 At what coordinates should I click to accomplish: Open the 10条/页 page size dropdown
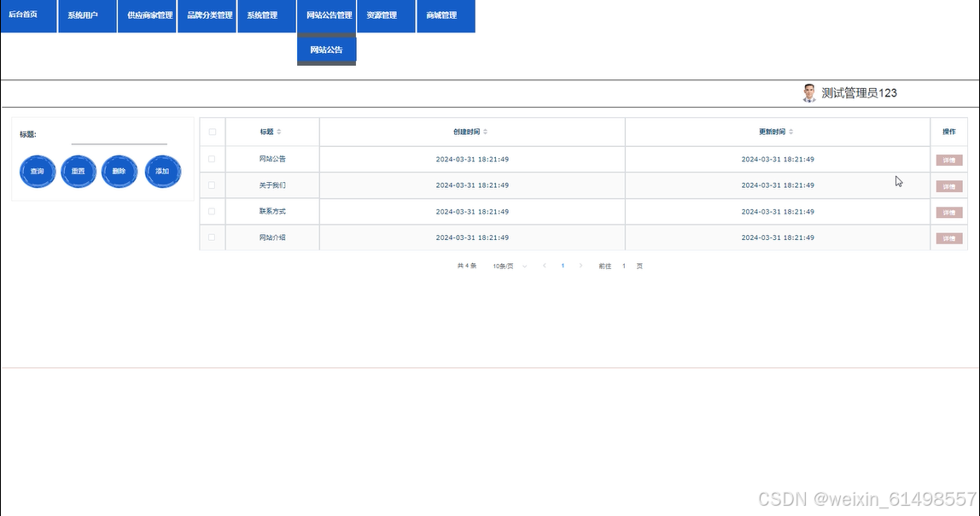coord(510,267)
